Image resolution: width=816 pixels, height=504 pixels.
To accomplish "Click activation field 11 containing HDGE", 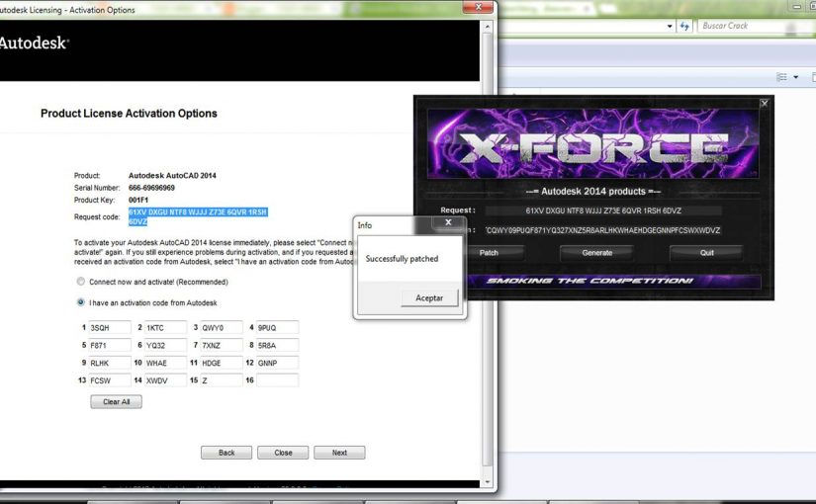I will coord(222,363).
